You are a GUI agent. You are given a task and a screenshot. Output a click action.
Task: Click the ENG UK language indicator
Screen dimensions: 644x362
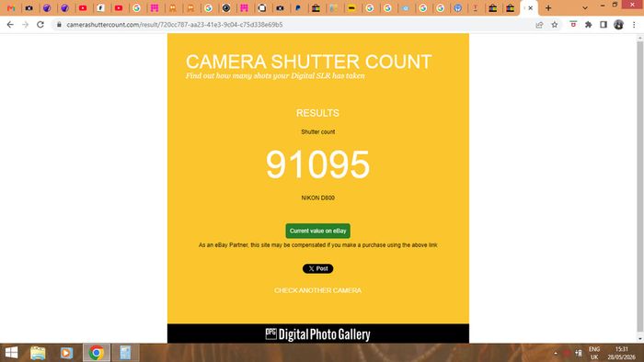click(594, 353)
